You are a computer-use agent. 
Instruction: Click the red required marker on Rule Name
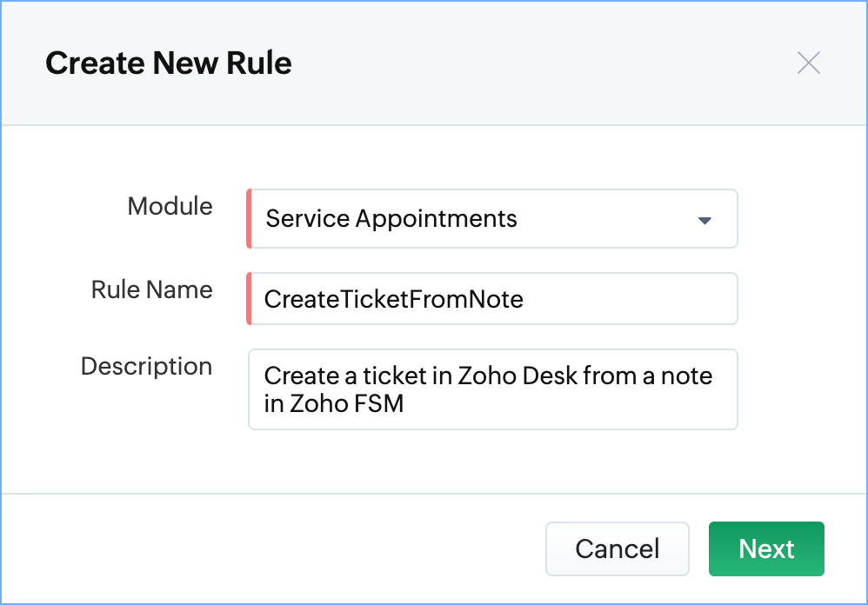250,300
